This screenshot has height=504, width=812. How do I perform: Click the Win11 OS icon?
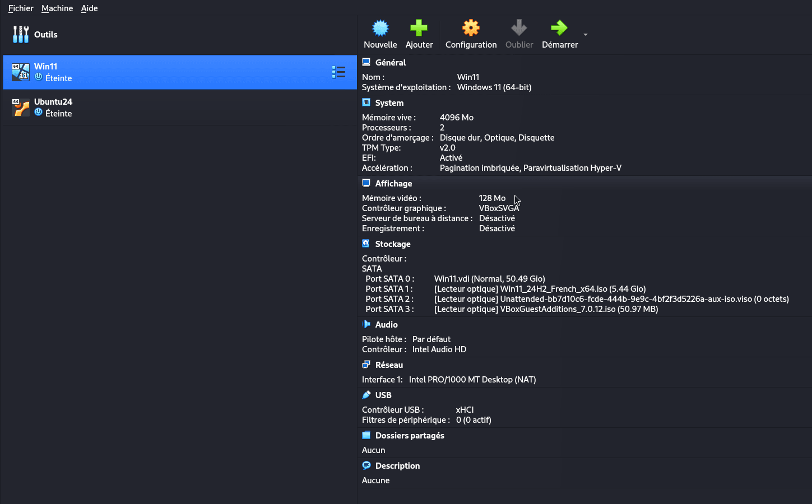pyautogui.click(x=21, y=72)
